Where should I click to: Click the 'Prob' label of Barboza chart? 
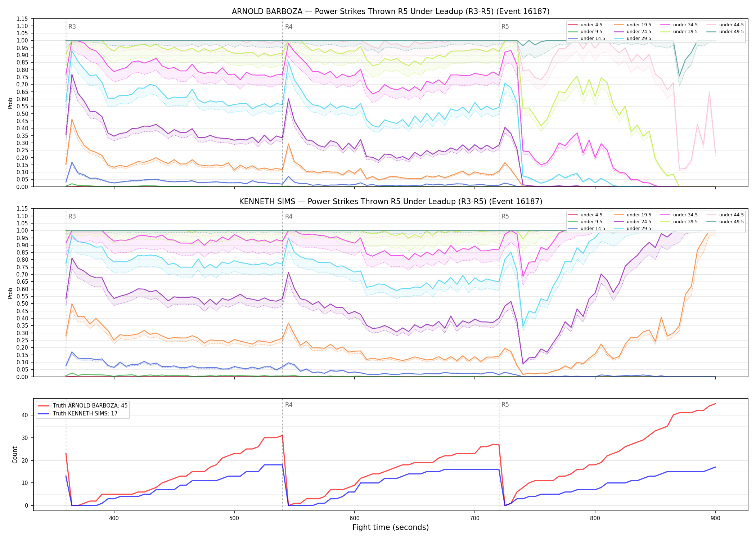10,103
